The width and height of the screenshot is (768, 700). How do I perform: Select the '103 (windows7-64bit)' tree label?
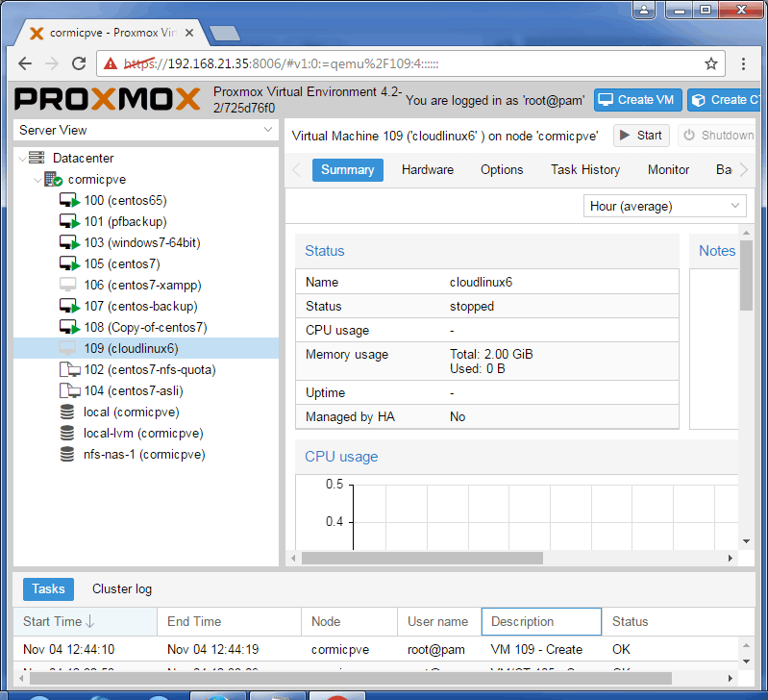click(x=142, y=242)
